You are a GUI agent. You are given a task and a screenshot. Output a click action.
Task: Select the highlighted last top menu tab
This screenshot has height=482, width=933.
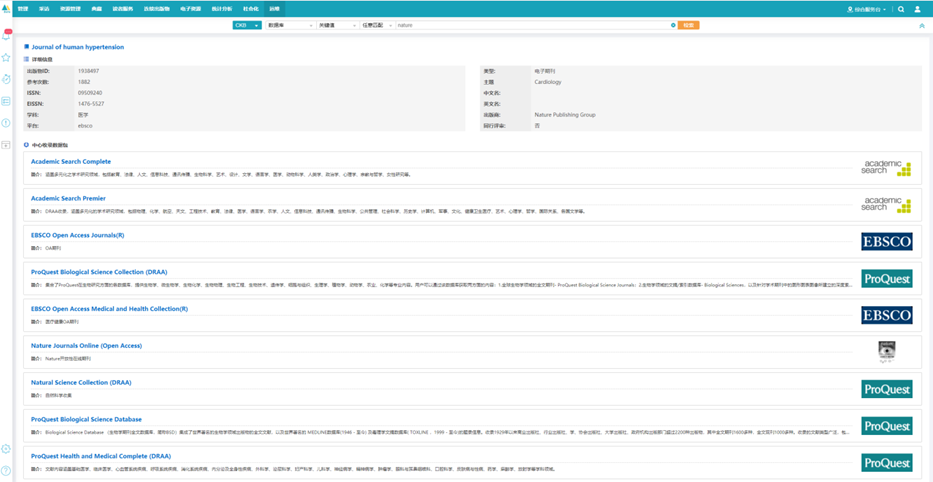tap(274, 10)
